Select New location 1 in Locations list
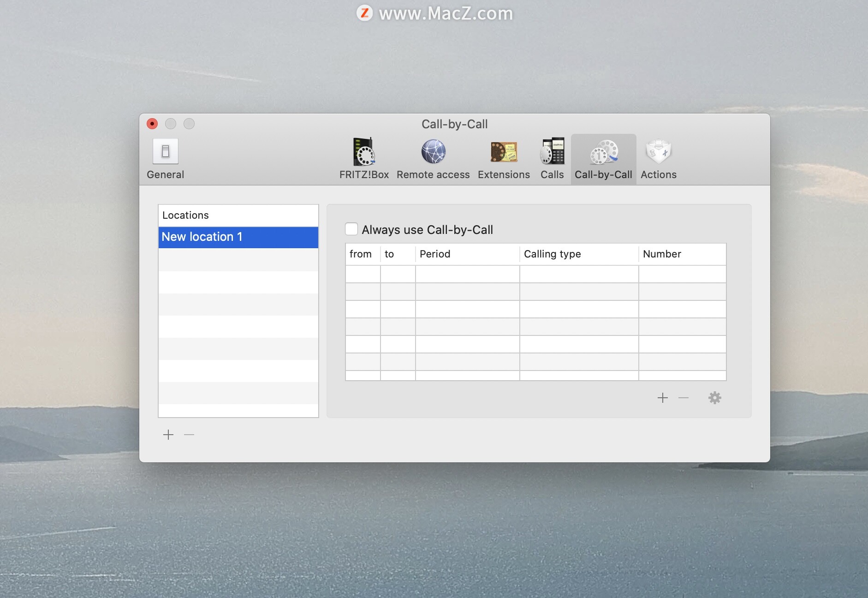 pos(238,237)
